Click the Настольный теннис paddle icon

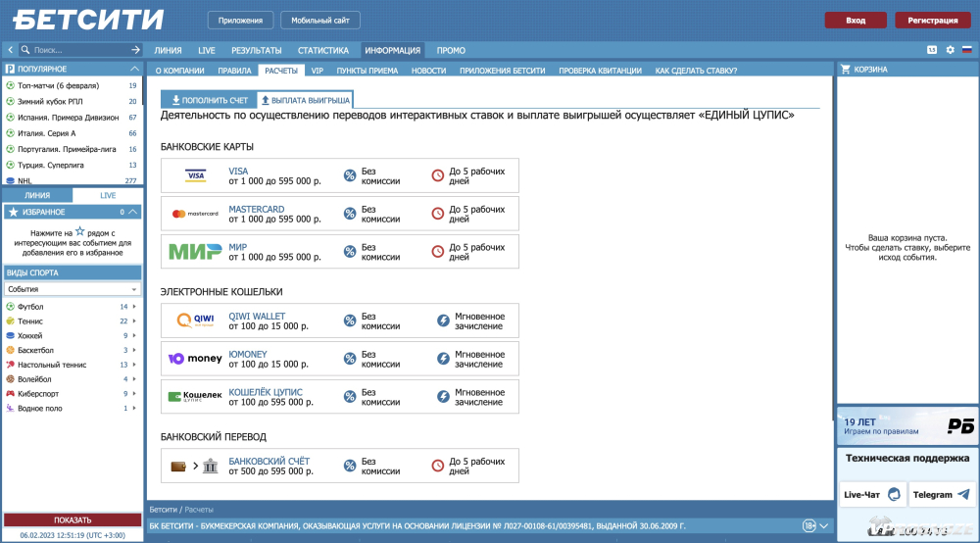pos(10,365)
